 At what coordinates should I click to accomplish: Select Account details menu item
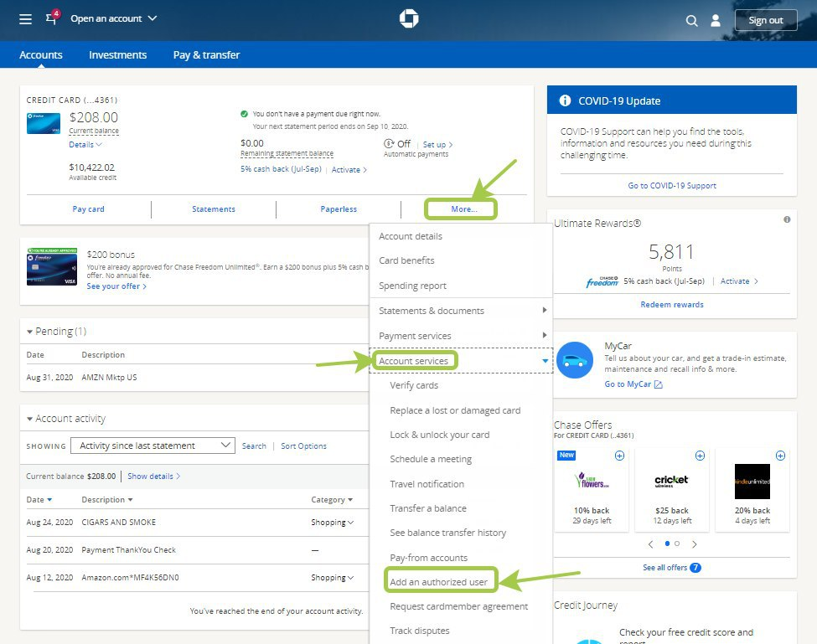click(411, 236)
